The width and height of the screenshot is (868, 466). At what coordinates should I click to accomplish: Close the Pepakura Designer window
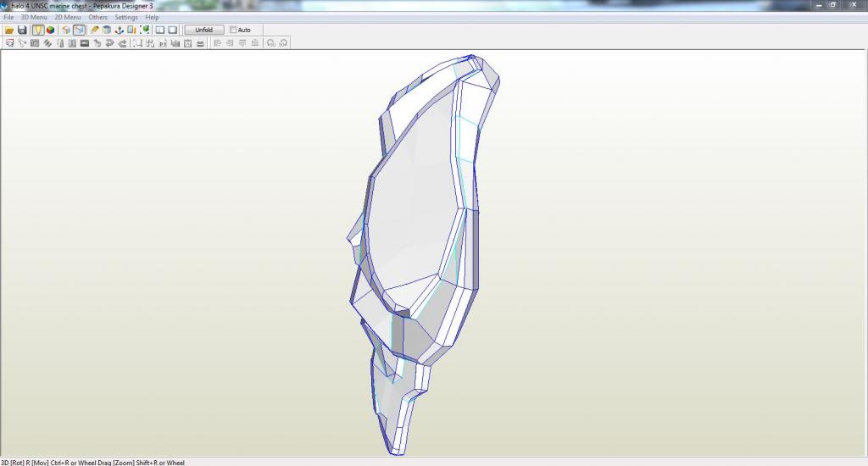pyautogui.click(x=853, y=5)
